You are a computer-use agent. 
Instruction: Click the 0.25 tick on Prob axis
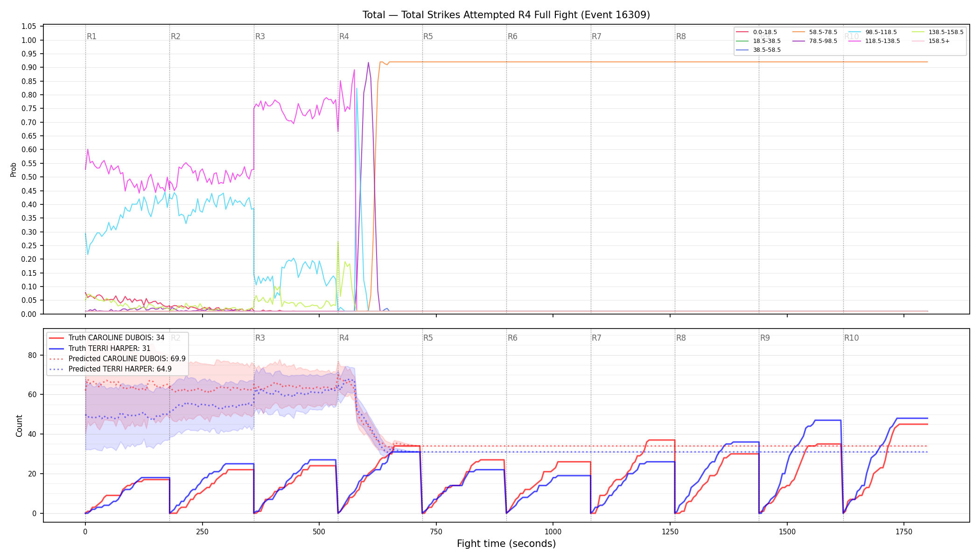point(29,246)
